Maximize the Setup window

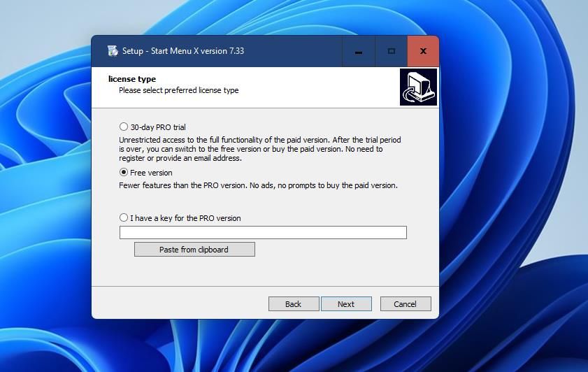[x=391, y=51]
